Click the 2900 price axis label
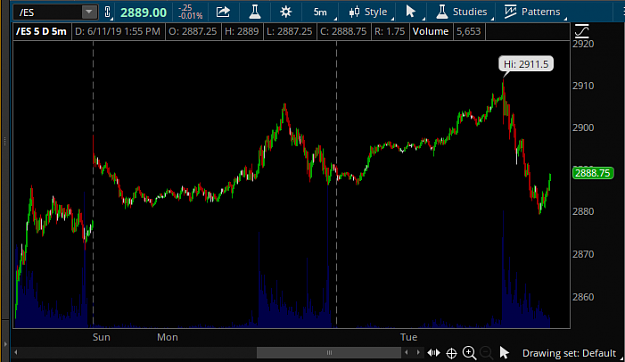 point(583,128)
